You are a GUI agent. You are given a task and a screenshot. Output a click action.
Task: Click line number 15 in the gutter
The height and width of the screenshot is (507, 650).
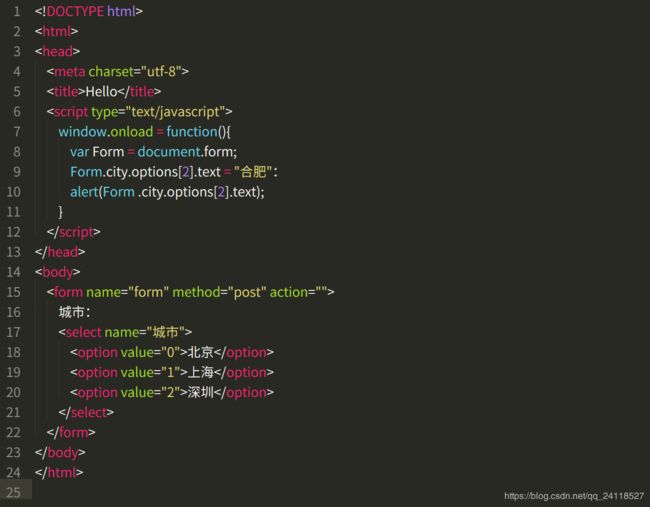click(x=14, y=292)
